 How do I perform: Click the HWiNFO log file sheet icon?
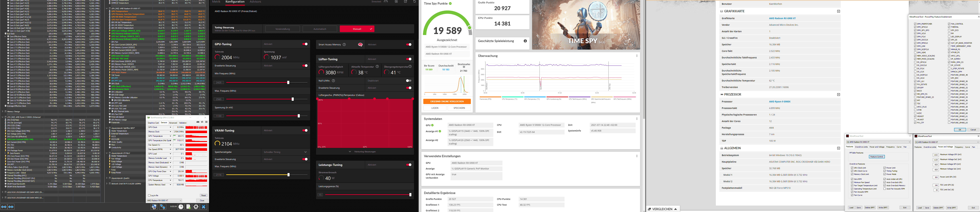coord(188,207)
